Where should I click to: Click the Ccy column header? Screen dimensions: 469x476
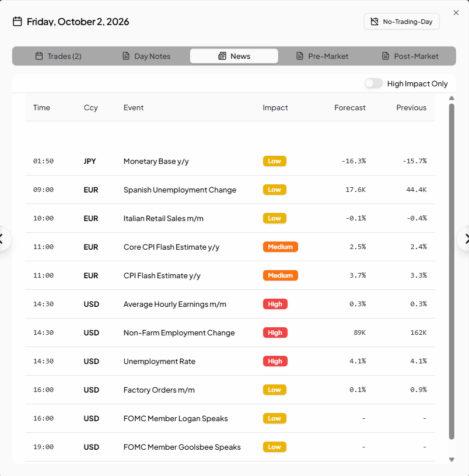[91, 108]
